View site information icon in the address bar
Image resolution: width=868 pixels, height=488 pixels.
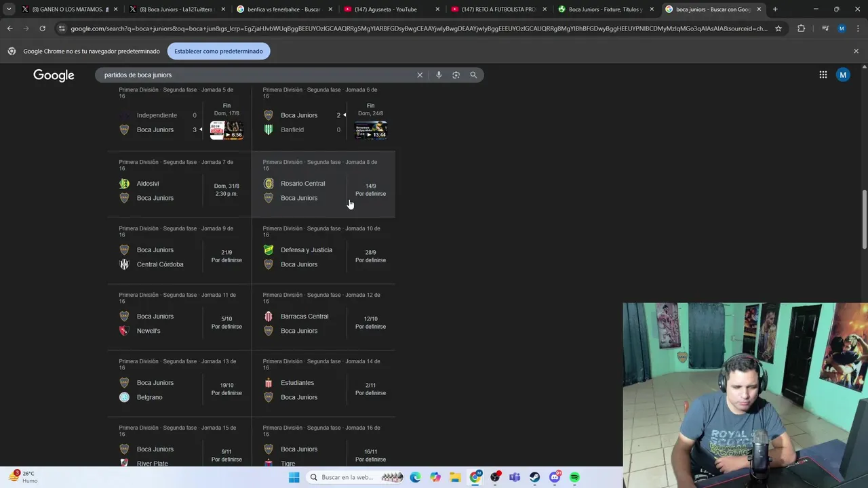62,28
